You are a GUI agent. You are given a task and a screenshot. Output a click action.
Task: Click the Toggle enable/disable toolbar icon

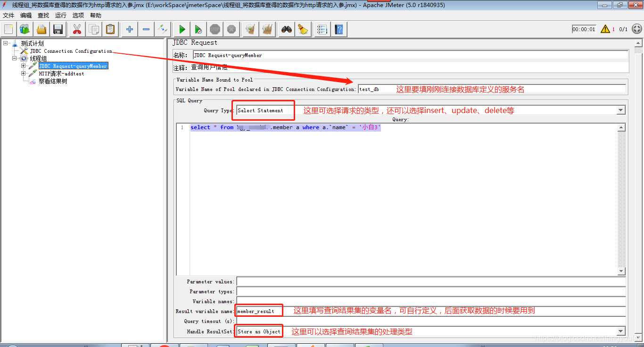[163, 29]
